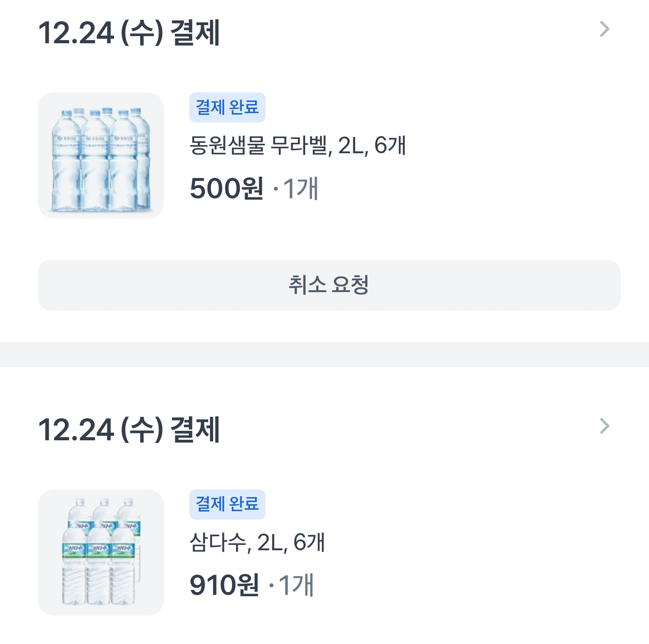649x644 pixels.
Task: Open product 동원샘물 무라벨, 2L, 6개
Action: (297, 146)
